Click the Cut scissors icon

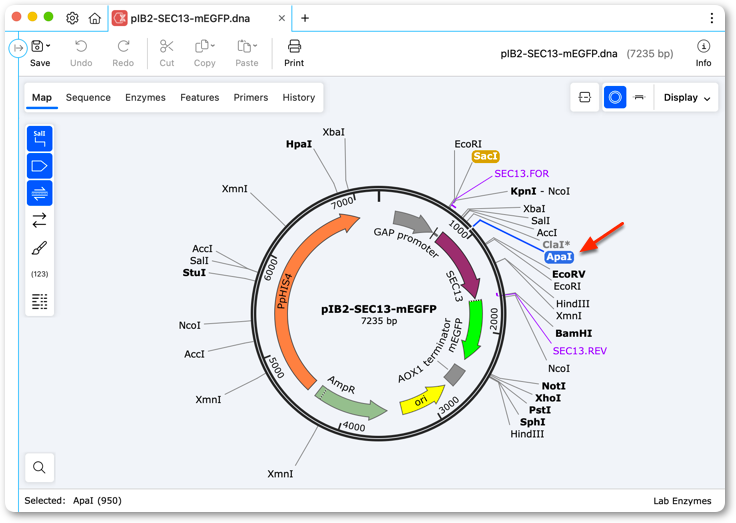(x=167, y=46)
